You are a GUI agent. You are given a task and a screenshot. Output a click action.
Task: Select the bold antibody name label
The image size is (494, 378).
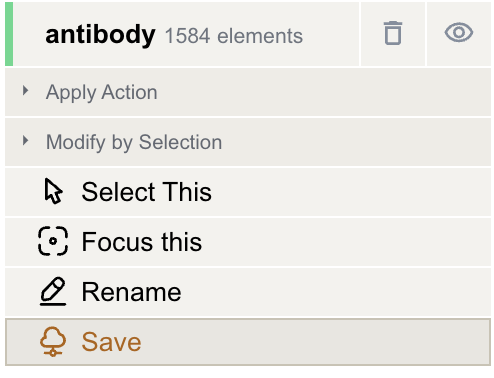click(100, 35)
